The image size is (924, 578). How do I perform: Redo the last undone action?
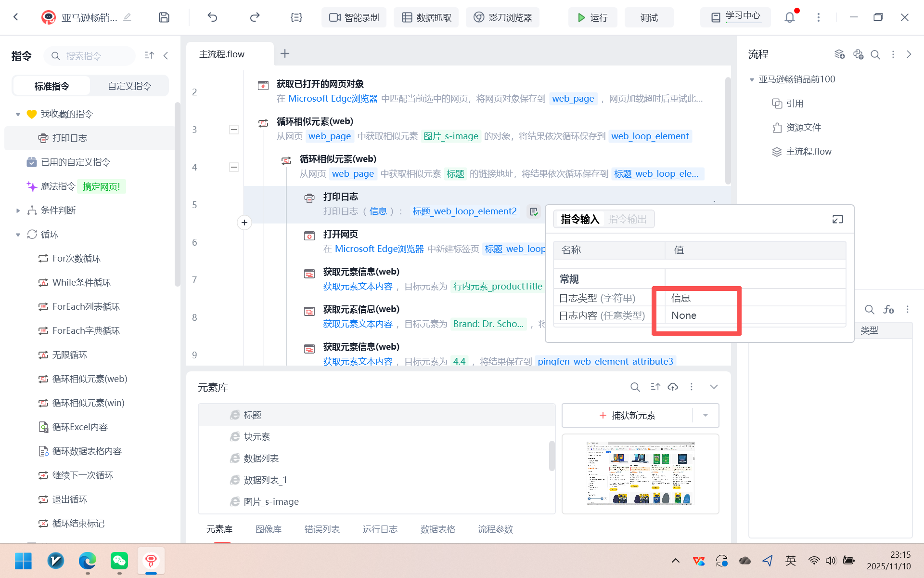pos(255,17)
